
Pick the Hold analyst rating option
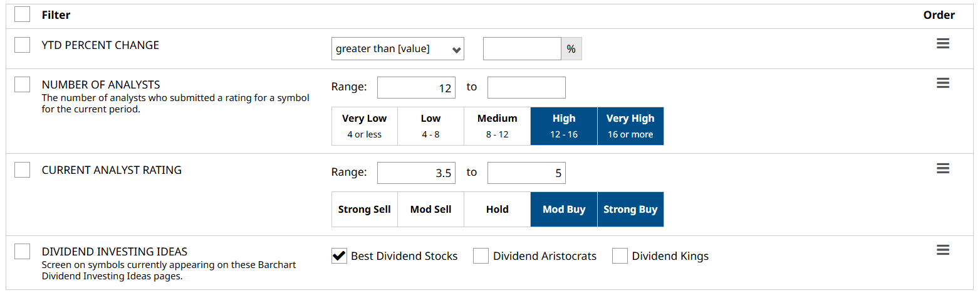coord(497,209)
